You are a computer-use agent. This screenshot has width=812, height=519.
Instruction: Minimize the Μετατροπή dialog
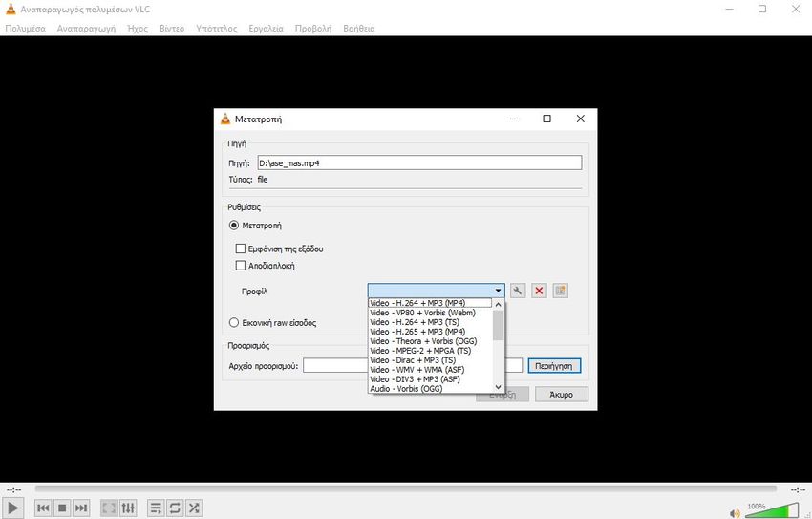pyautogui.click(x=514, y=119)
